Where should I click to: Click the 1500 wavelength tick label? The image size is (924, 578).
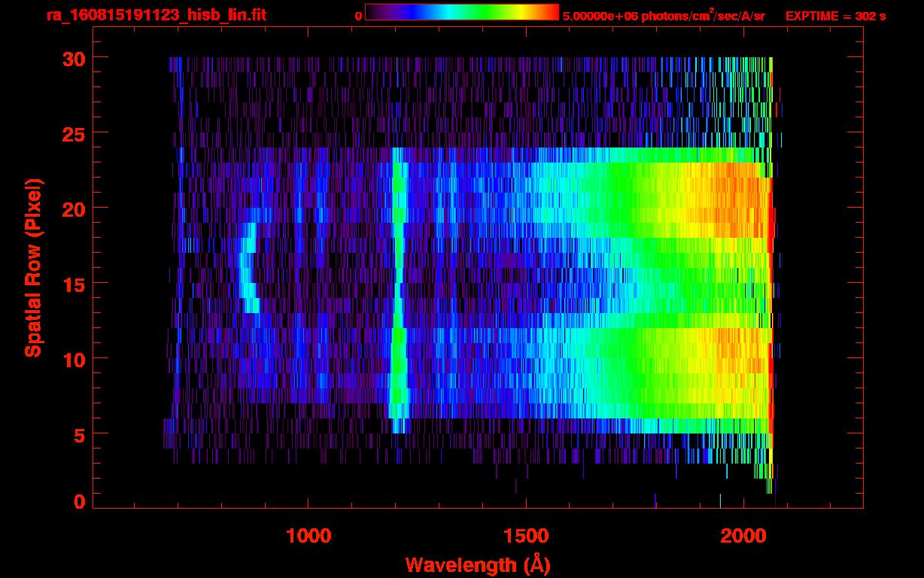pyautogui.click(x=526, y=535)
